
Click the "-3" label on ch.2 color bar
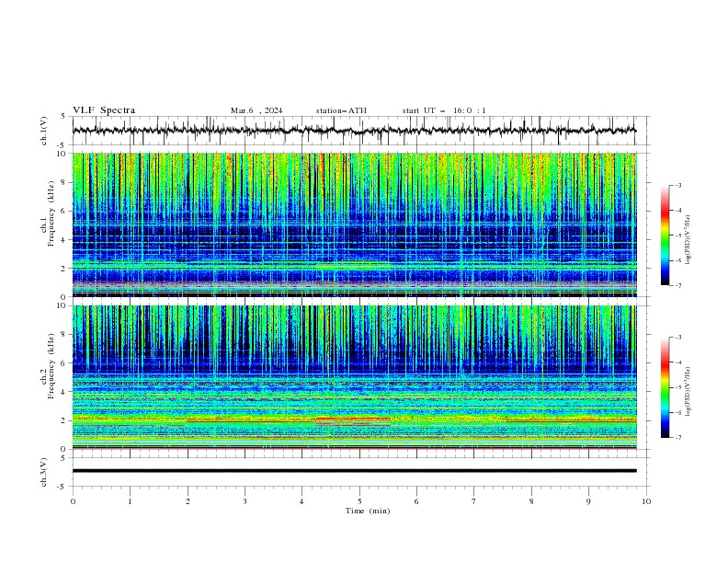678,338
